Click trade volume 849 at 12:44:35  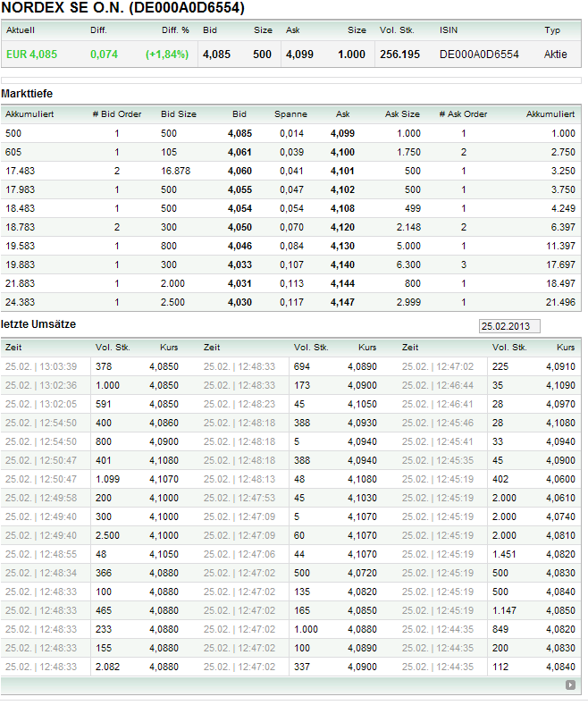click(x=500, y=629)
